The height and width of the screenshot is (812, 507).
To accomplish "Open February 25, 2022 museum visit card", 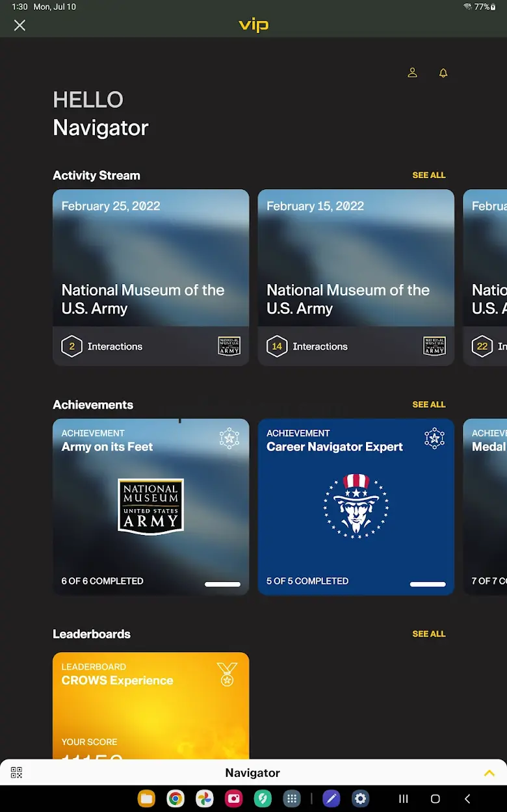I will [x=151, y=278].
